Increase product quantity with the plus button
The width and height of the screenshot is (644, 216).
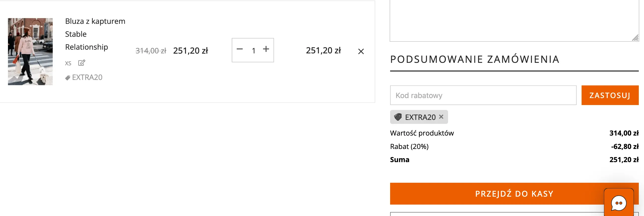click(x=266, y=49)
